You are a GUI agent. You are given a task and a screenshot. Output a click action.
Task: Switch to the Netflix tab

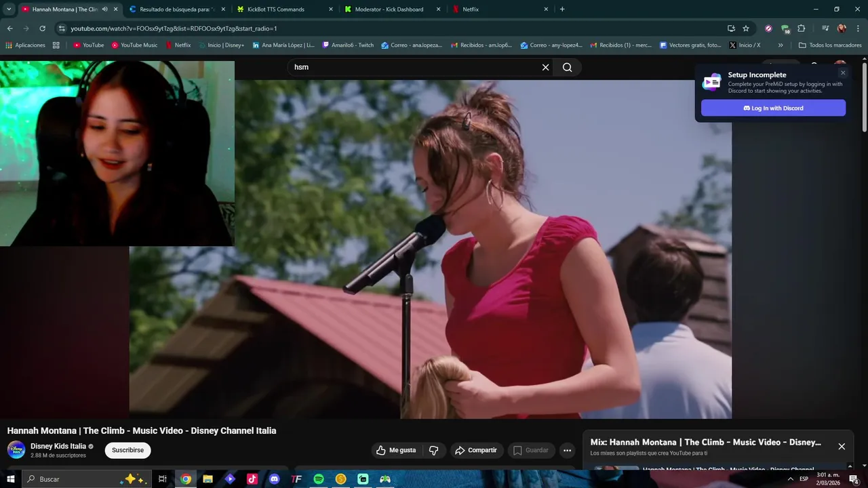click(x=499, y=9)
